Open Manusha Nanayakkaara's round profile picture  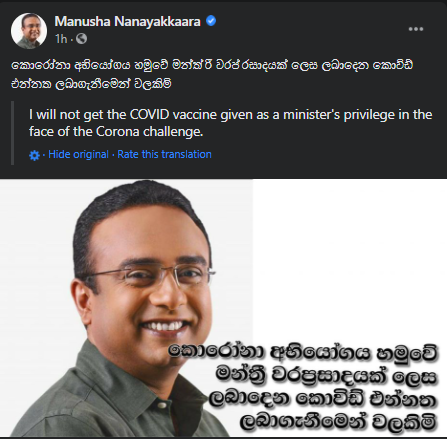click(29, 31)
